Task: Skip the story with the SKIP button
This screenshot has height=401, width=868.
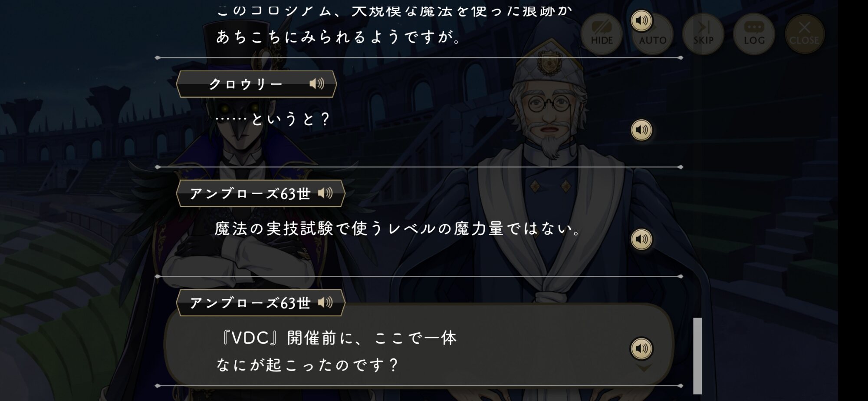Action: (703, 33)
